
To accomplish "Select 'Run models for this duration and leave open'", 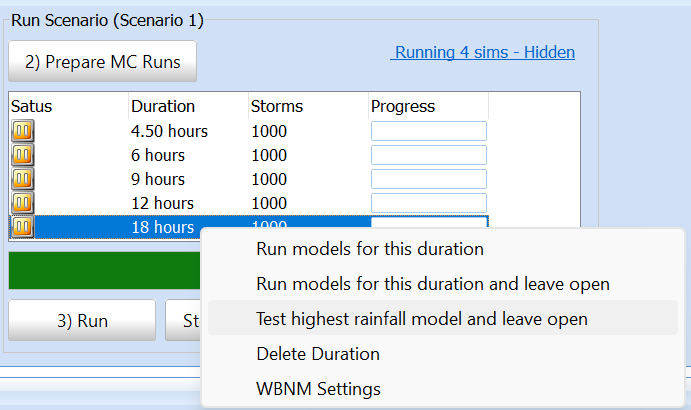I will [432, 284].
